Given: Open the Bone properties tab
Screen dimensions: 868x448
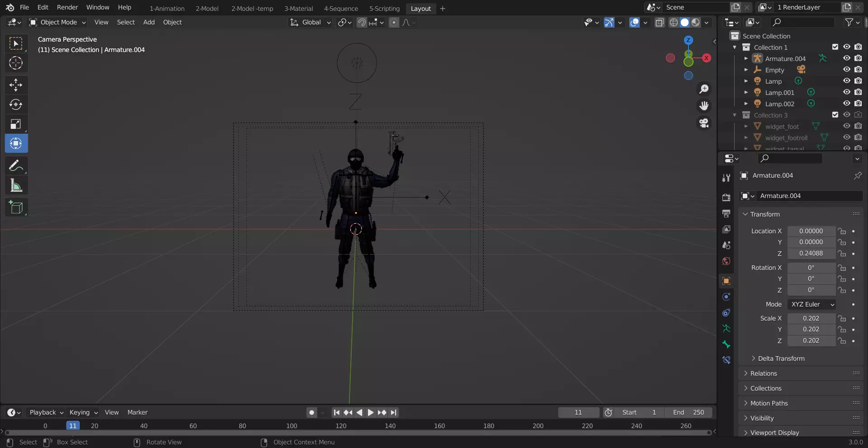Looking at the screenshot, I should click(x=726, y=344).
